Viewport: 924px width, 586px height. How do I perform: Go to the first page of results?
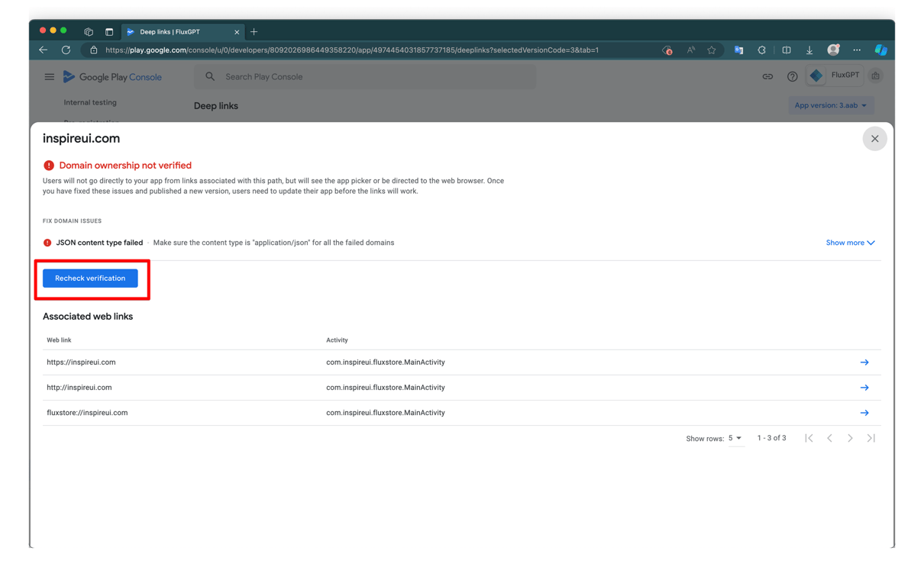809,438
